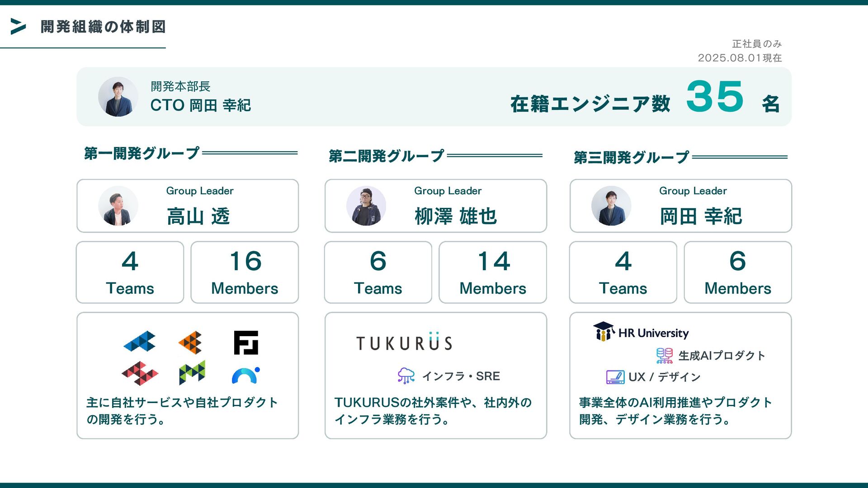Click the large engineer count 35
The height and width of the screenshot is (488, 868).
point(715,96)
